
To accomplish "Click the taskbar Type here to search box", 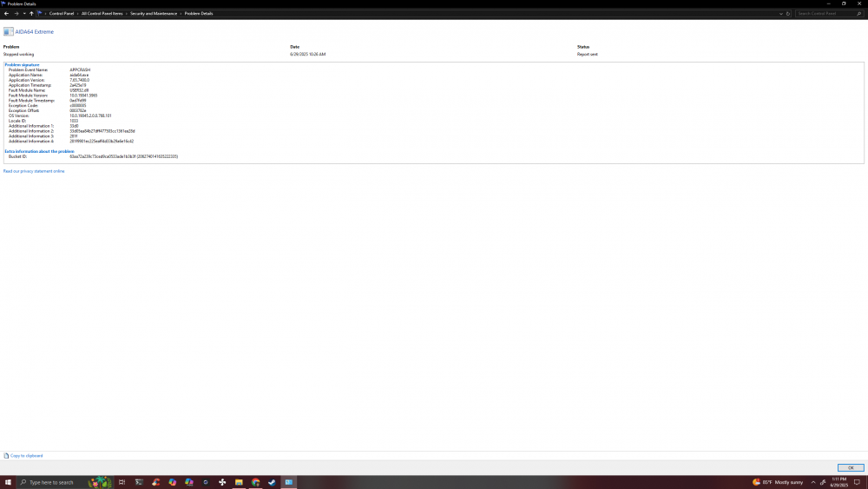I will pos(65,482).
